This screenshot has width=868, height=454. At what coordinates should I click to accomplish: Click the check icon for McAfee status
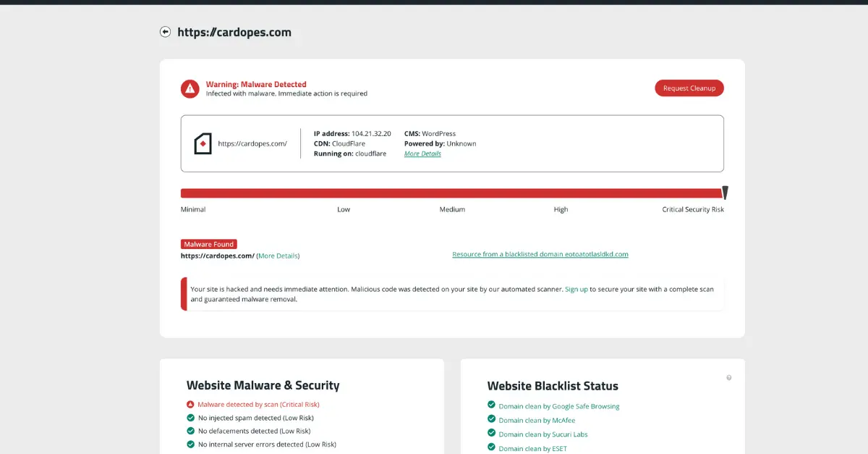click(x=491, y=419)
